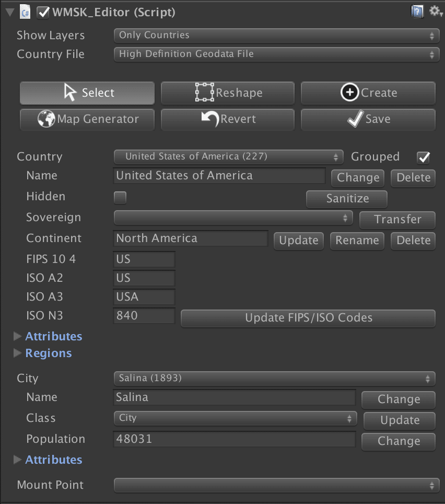Open the Show Layers dropdown
This screenshot has height=504, width=445.
[x=276, y=36]
